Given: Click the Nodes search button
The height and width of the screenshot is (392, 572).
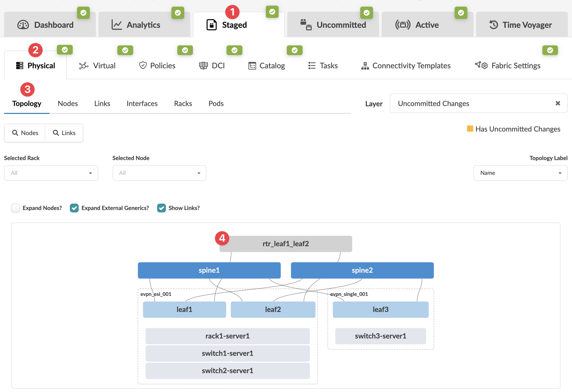Looking at the screenshot, I should click(x=25, y=133).
